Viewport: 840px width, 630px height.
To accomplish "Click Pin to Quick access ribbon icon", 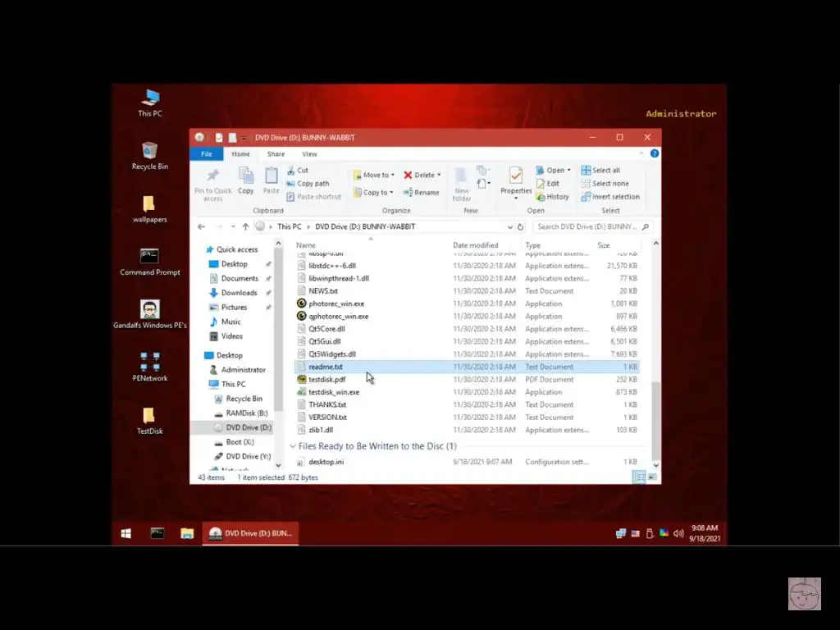I will pyautogui.click(x=212, y=185).
